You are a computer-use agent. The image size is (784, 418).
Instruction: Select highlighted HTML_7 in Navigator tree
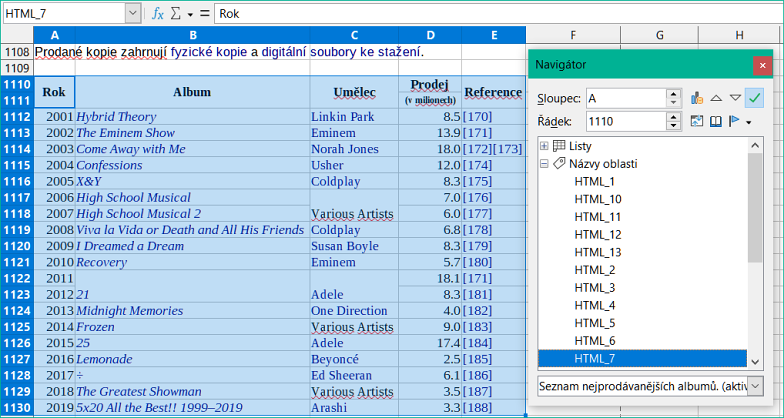click(642, 358)
